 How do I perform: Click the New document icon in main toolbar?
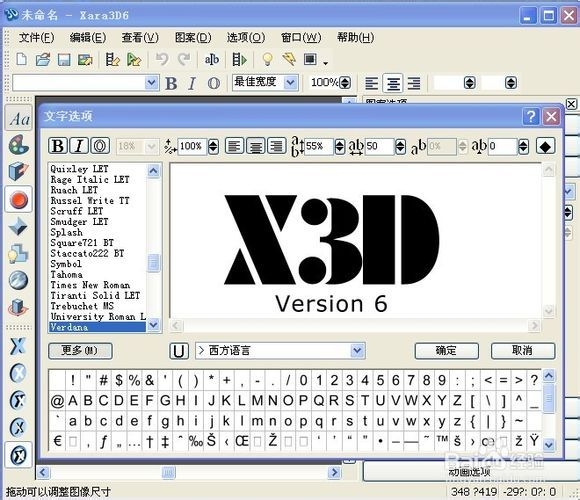pyautogui.click(x=22, y=59)
